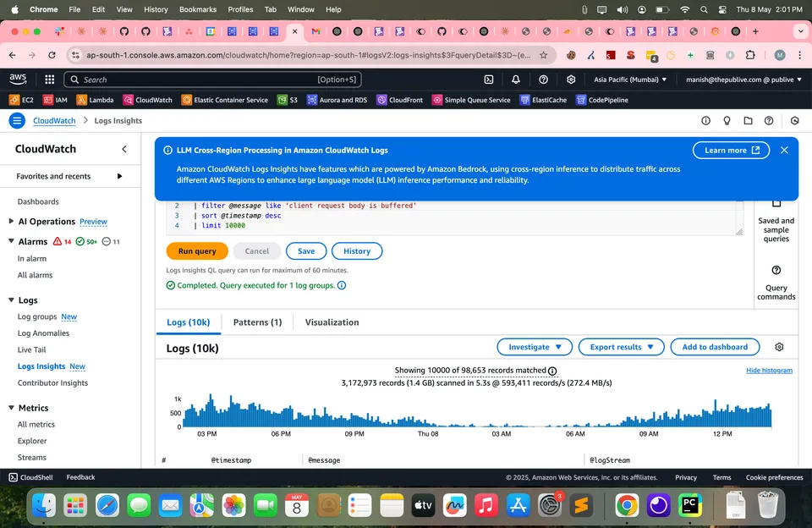Open Cookie preferences in footer
Viewport: 812px width, 528px height.
(x=774, y=477)
